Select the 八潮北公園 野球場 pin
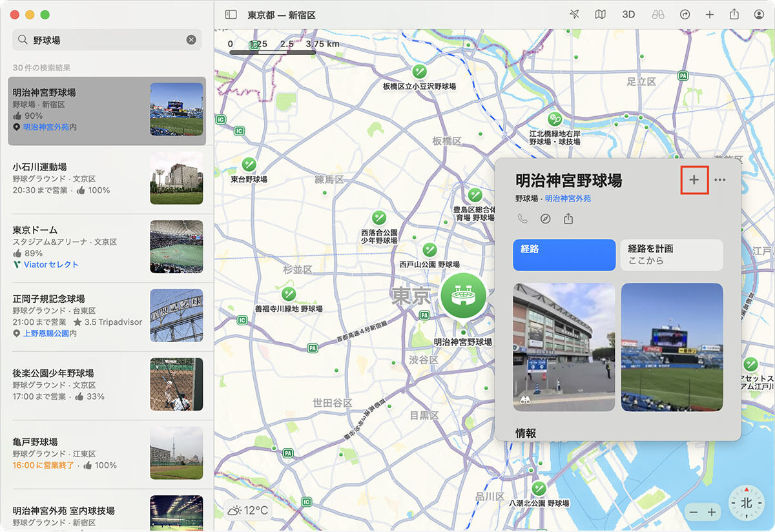Image resolution: width=775 pixels, height=532 pixels. (x=539, y=488)
